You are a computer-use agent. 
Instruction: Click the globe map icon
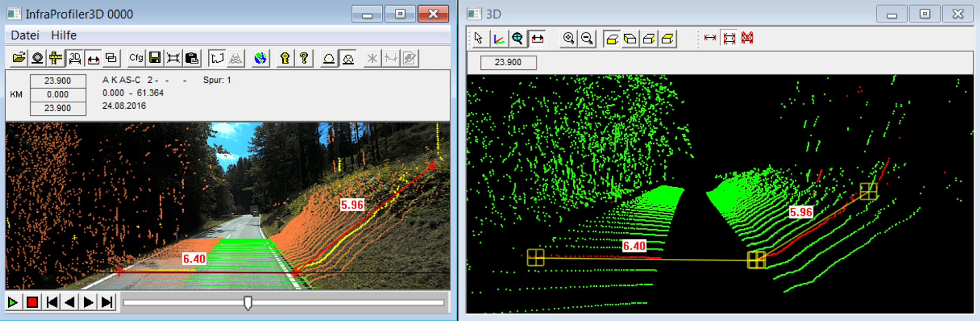click(260, 58)
